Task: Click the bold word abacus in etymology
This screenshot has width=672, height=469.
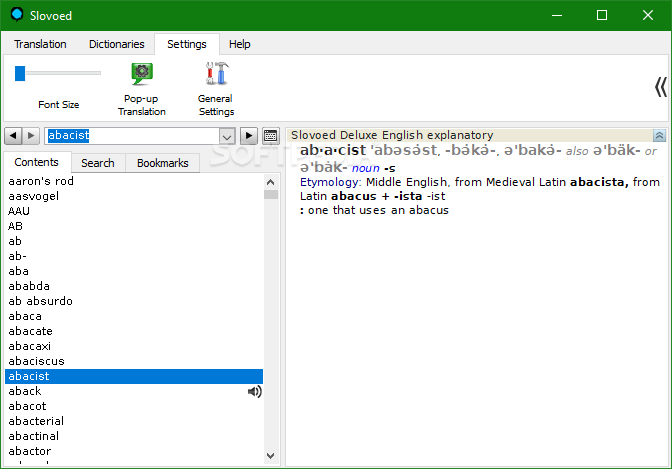Action: (x=354, y=196)
